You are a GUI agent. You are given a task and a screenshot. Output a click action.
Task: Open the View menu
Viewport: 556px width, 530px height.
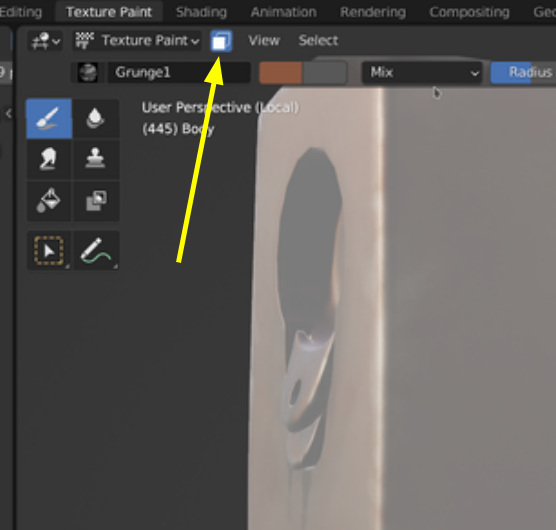tap(264, 41)
